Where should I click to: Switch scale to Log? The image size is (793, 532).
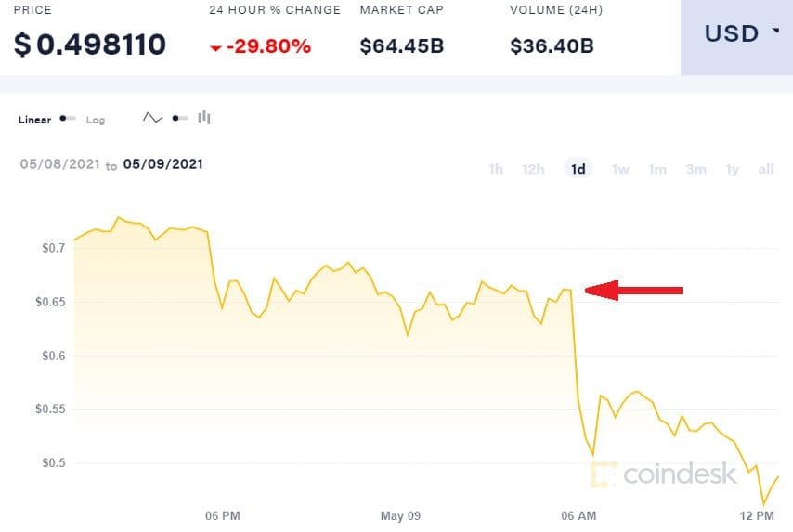96,120
